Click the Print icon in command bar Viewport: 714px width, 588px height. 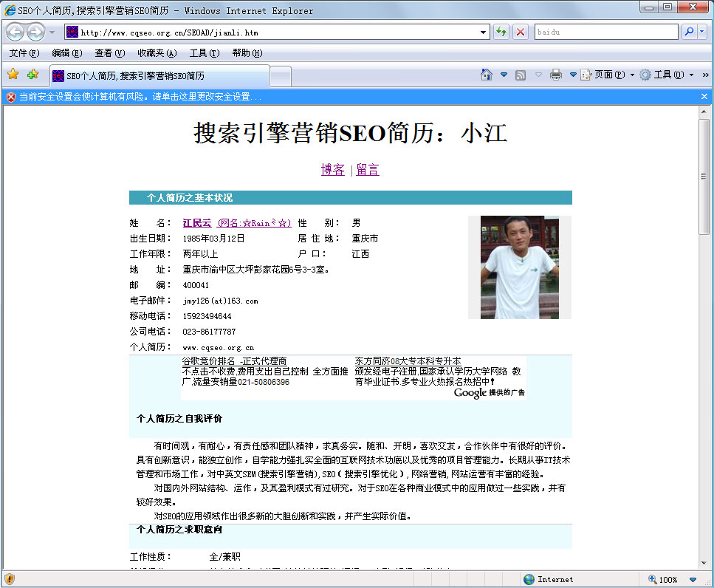556,75
